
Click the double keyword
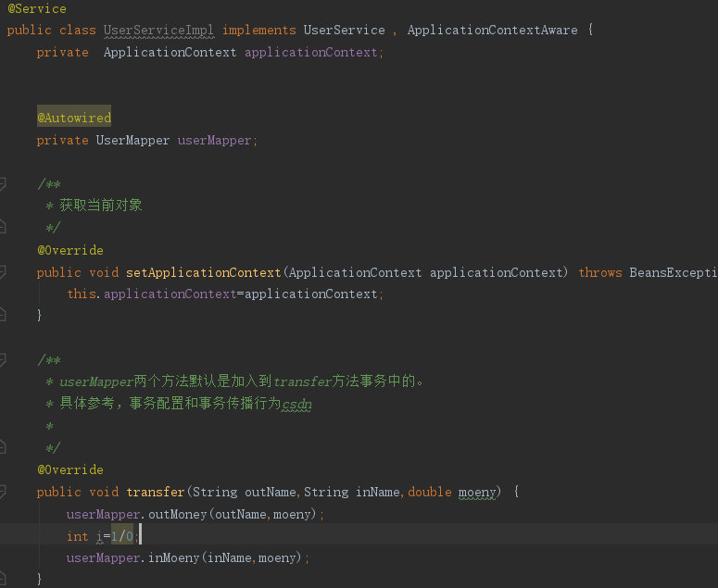pyautogui.click(x=430, y=492)
